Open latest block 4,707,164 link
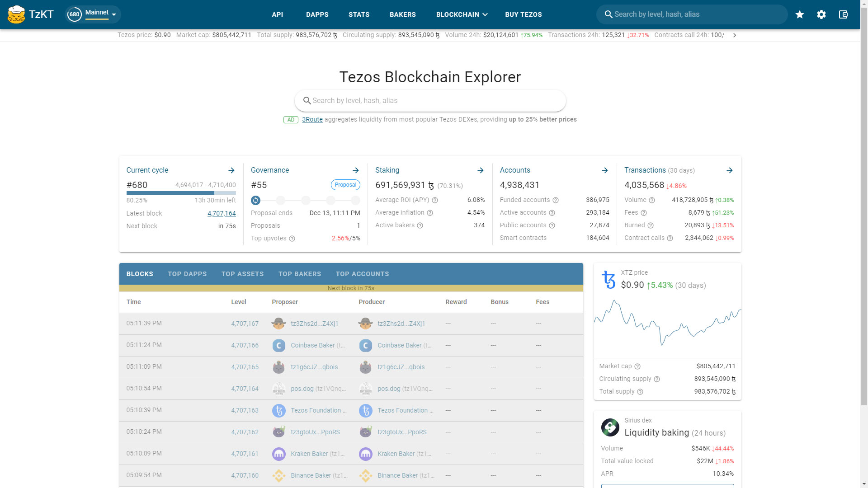This screenshot has width=868, height=488. 222,213
